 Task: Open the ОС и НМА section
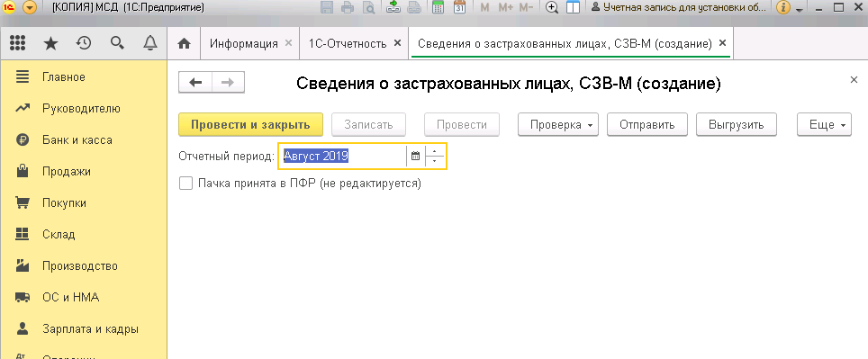(83, 298)
